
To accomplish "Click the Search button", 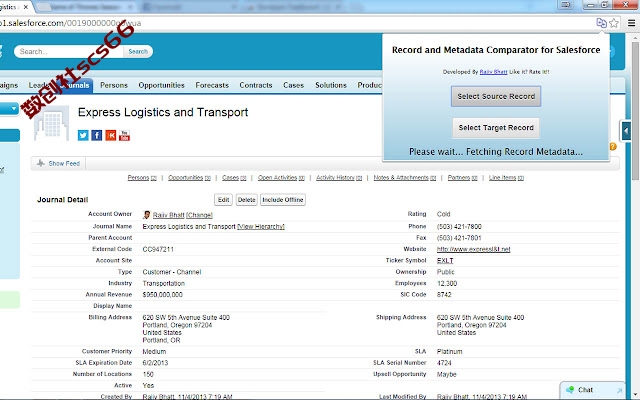I will pos(138,51).
